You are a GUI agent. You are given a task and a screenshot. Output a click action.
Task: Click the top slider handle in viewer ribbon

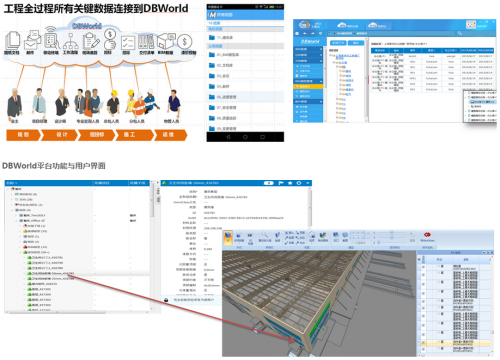tap(392, 233)
